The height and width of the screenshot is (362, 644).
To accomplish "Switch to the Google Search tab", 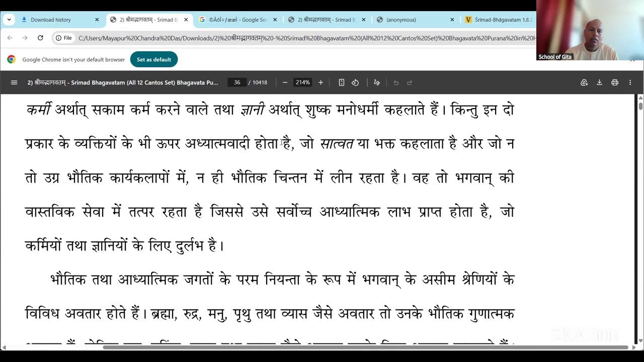I will coord(238,20).
